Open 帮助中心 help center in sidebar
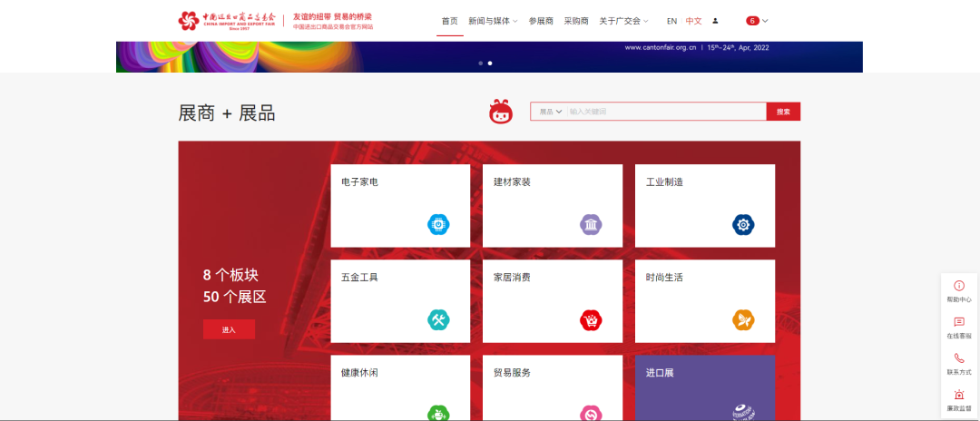Viewport: 980px width, 421px height. (x=959, y=290)
